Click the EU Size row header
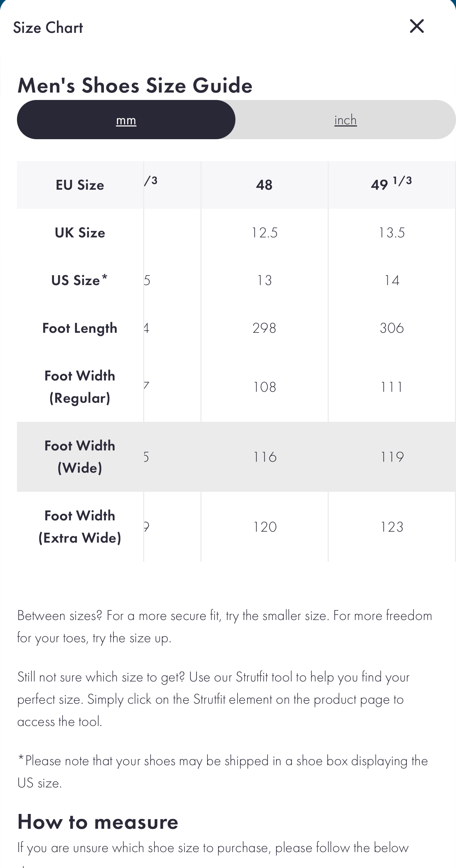 tap(80, 185)
